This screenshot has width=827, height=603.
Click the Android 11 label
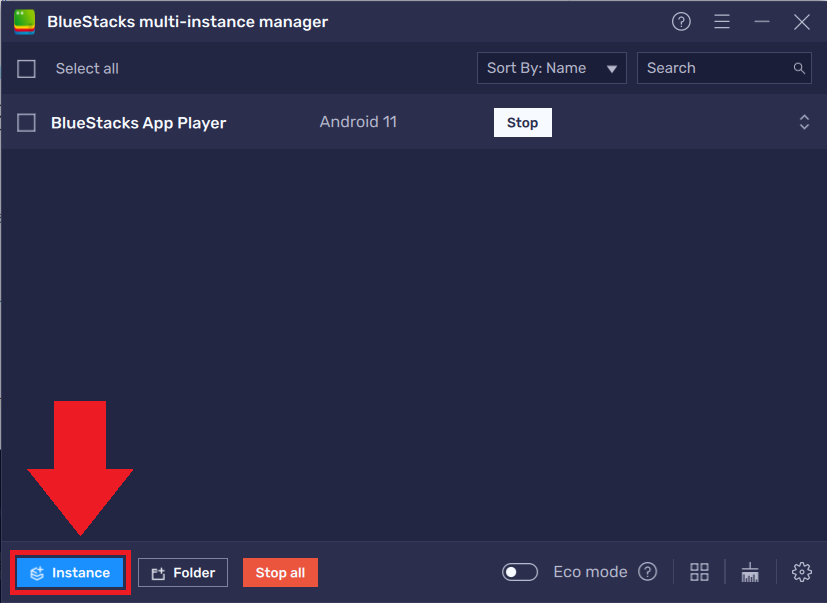358,122
